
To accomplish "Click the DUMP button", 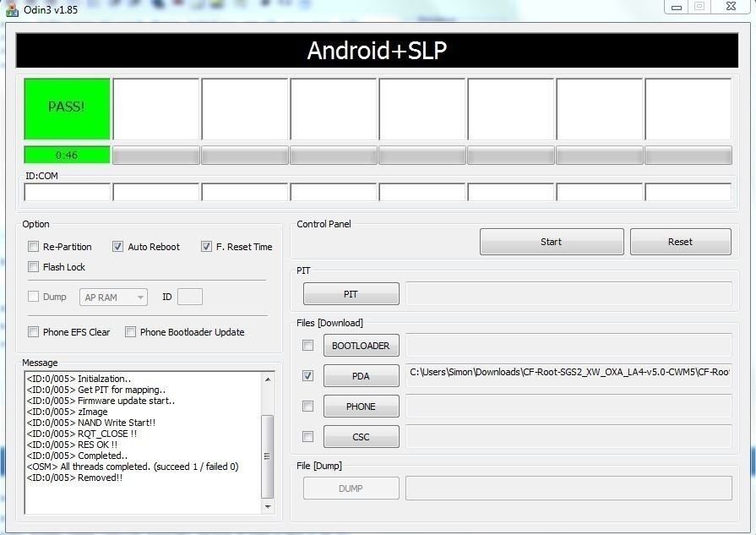I will (351, 489).
